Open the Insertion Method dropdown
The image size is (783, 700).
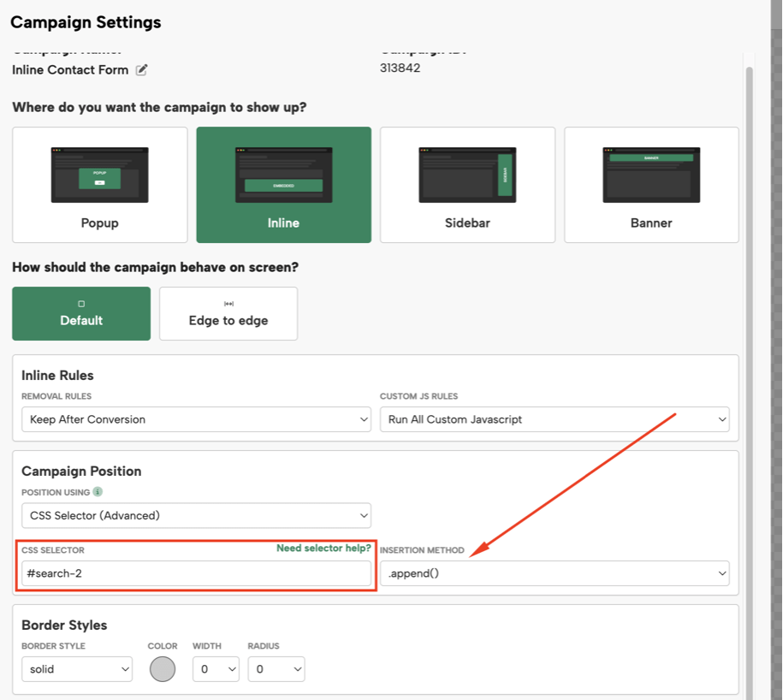555,573
